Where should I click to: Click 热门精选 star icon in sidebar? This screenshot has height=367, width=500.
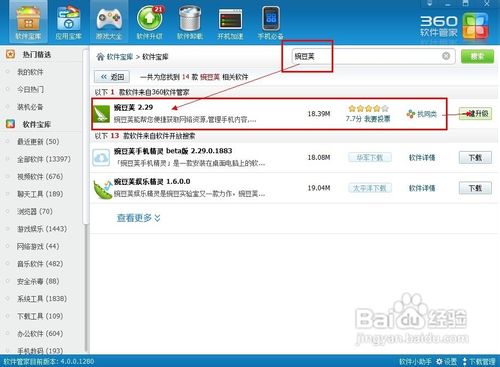(x=10, y=54)
